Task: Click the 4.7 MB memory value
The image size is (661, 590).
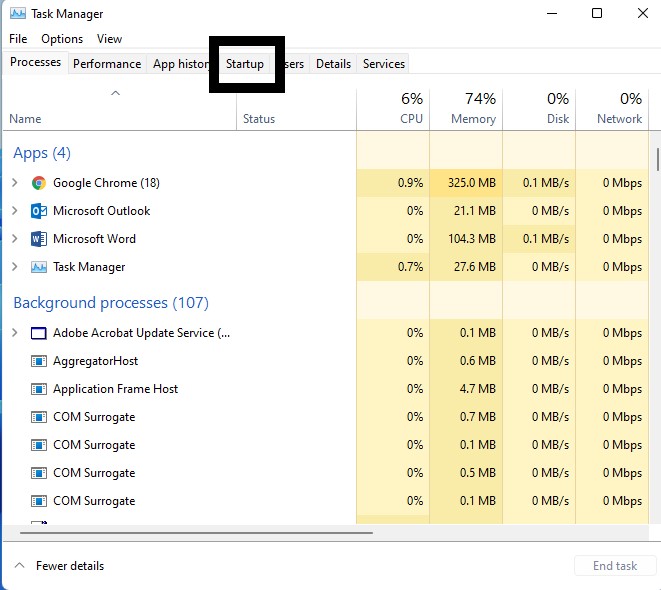Action: (x=478, y=389)
